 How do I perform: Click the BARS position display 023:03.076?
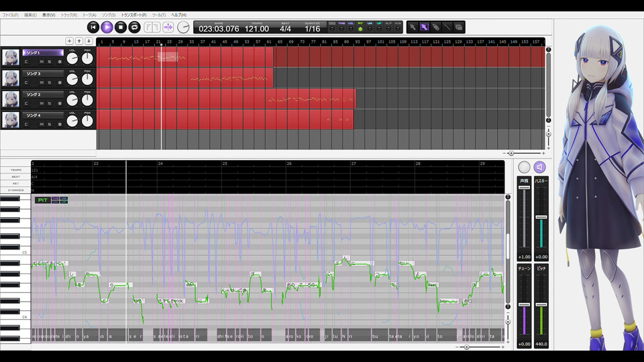[x=219, y=29]
